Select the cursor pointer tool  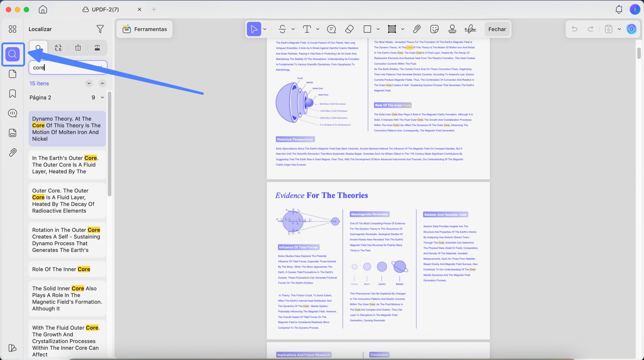254,29
